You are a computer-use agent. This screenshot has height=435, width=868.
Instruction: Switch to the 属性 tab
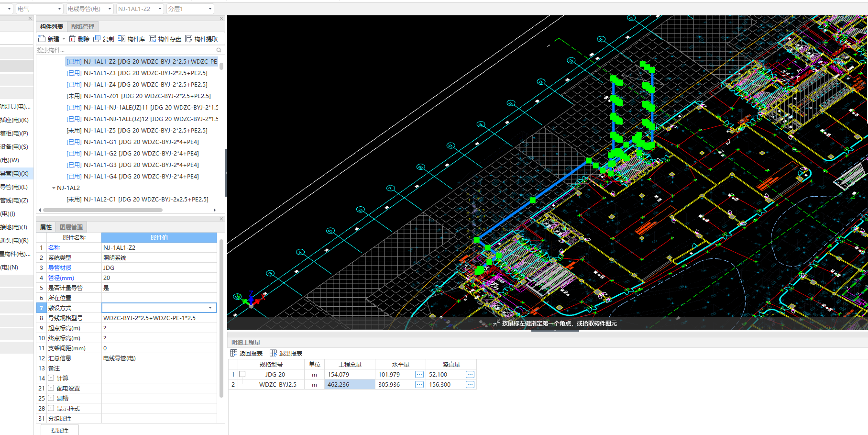tap(46, 227)
